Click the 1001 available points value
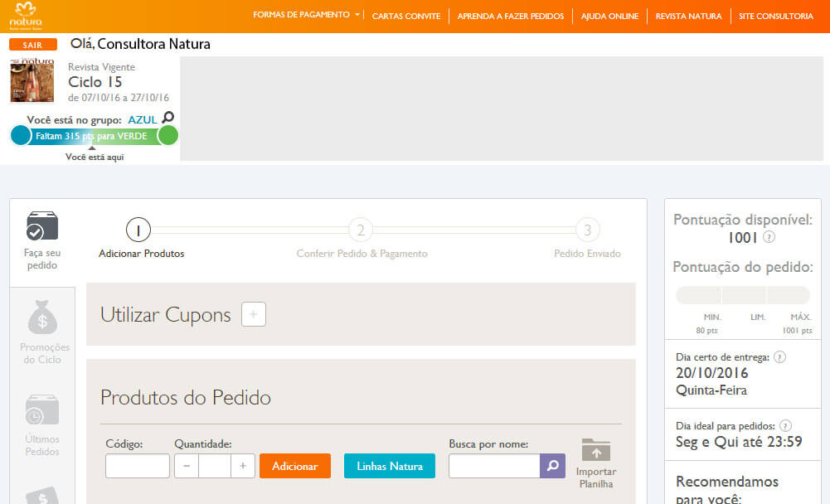Viewport: 830px width, 504px height. 743,238
